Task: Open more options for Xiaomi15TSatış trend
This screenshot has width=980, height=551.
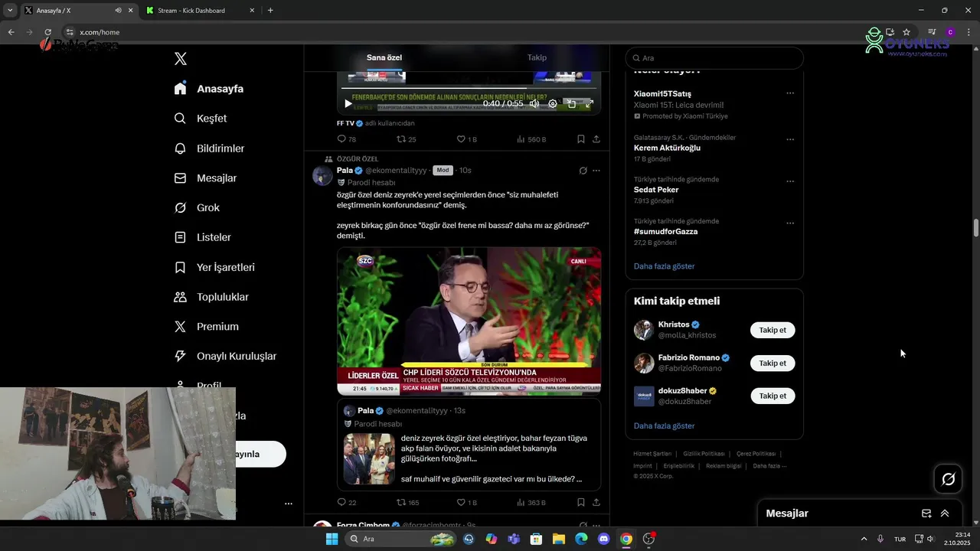Action: click(x=790, y=93)
